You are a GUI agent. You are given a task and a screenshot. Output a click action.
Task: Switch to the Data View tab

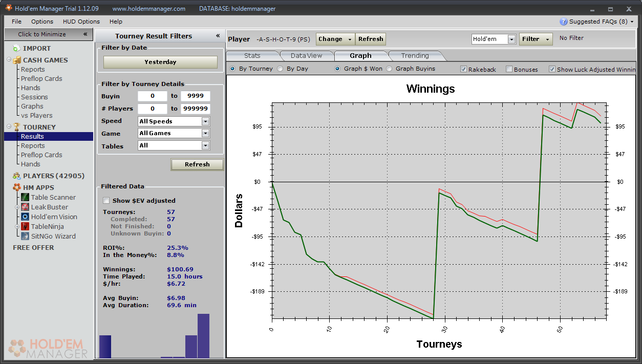tap(306, 56)
